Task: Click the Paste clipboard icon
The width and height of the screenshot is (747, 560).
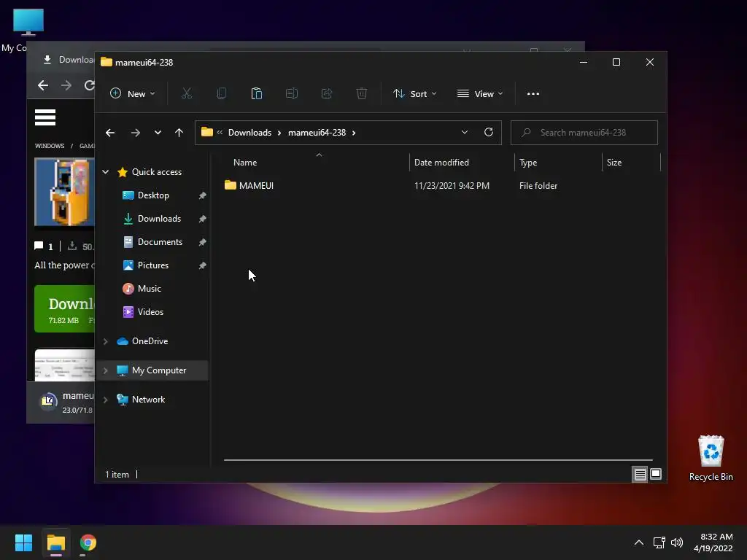Action: coord(256,94)
